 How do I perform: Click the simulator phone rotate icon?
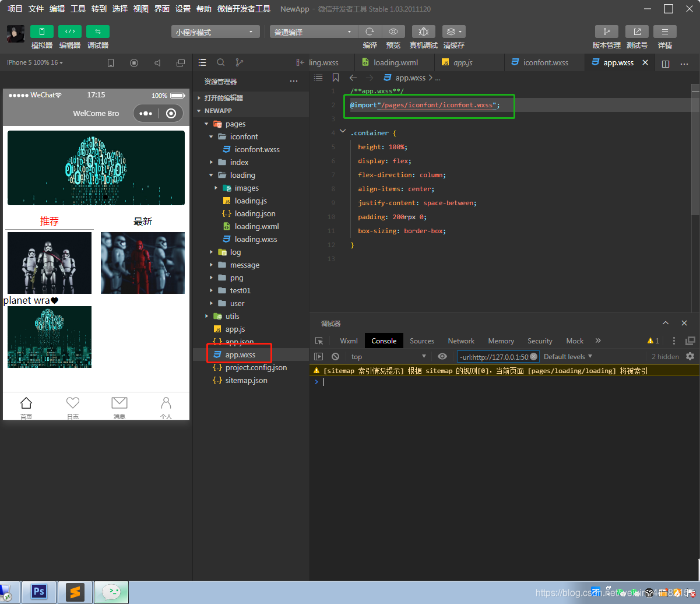(x=111, y=63)
